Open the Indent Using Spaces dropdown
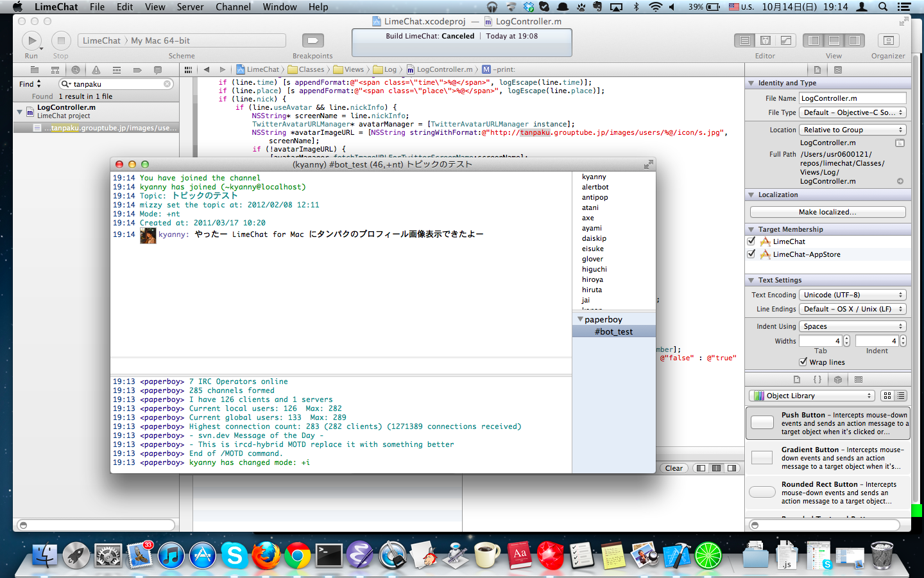Screen dimensions: 924x578 click(852, 326)
